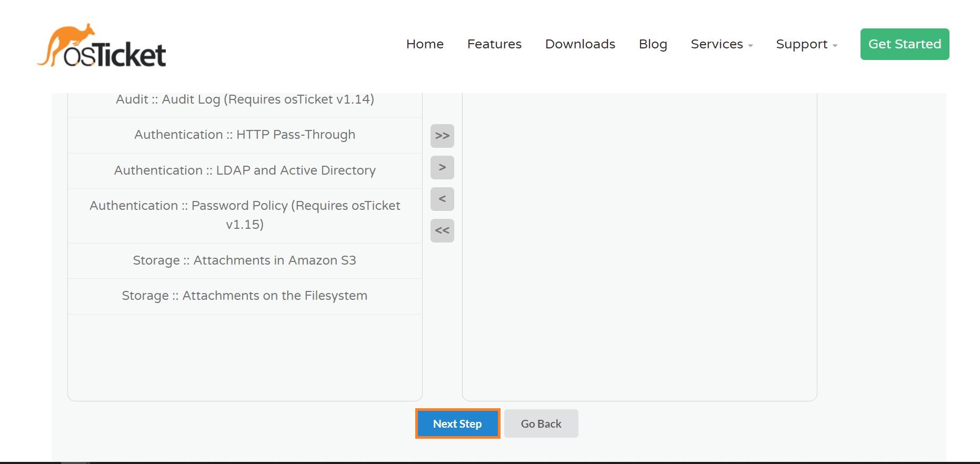
Task: Open the Home page
Action: coord(425,44)
